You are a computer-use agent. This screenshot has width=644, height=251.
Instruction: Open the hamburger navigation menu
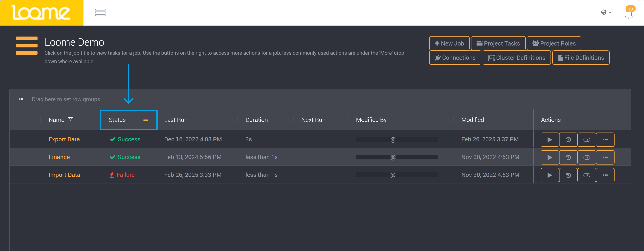click(100, 12)
